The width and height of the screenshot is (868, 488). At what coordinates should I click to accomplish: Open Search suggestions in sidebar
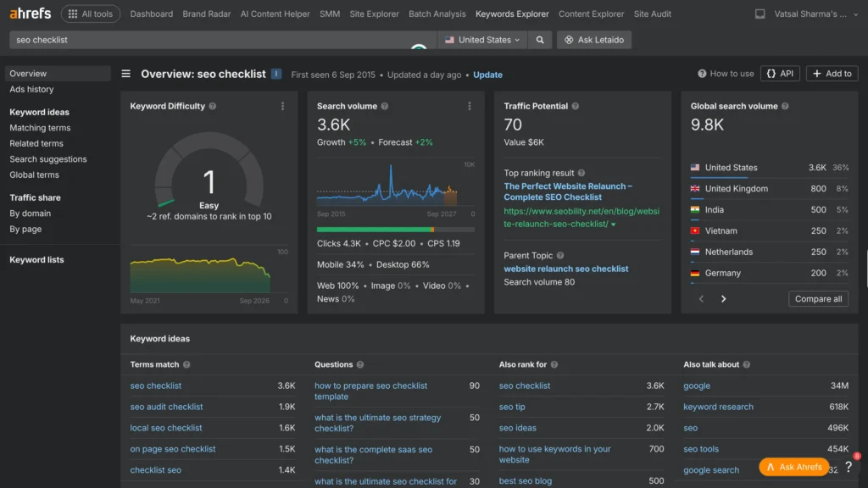(x=48, y=158)
